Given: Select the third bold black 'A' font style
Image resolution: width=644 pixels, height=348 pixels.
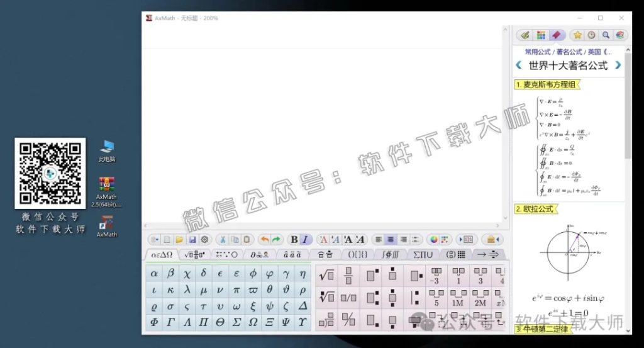Looking at the screenshot, I should point(348,240).
